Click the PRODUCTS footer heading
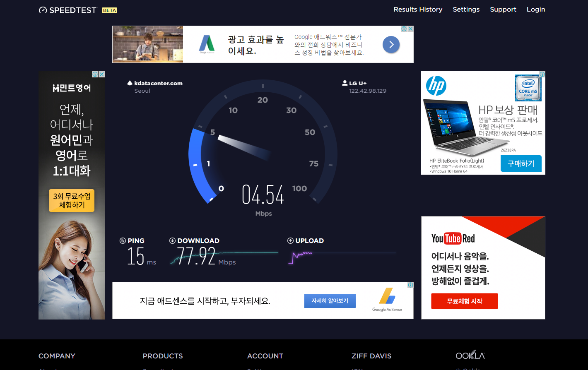588x370 pixels. (163, 356)
